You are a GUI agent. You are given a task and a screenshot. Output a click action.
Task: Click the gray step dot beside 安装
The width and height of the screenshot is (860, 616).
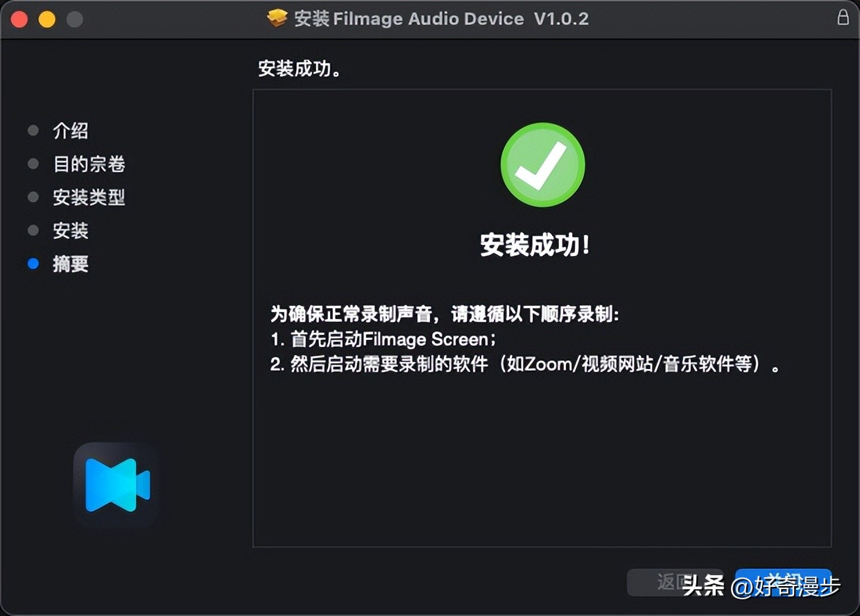coord(33,230)
